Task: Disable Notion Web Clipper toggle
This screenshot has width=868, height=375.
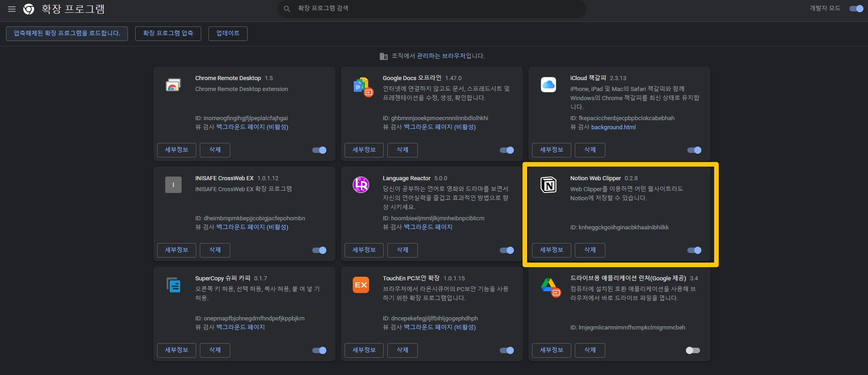Action: (x=695, y=250)
